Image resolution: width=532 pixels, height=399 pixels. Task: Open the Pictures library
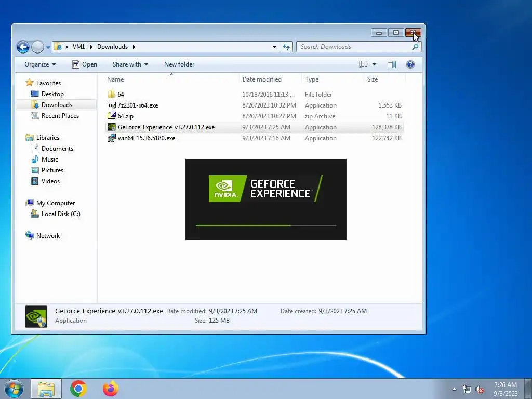click(52, 170)
